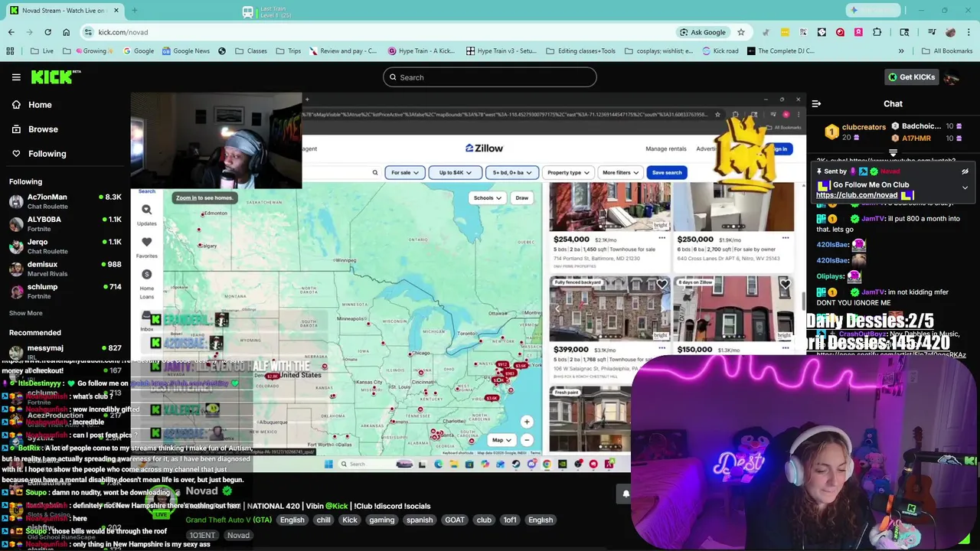Open the red circular extension icon
The image size is (980, 551).
click(x=840, y=32)
